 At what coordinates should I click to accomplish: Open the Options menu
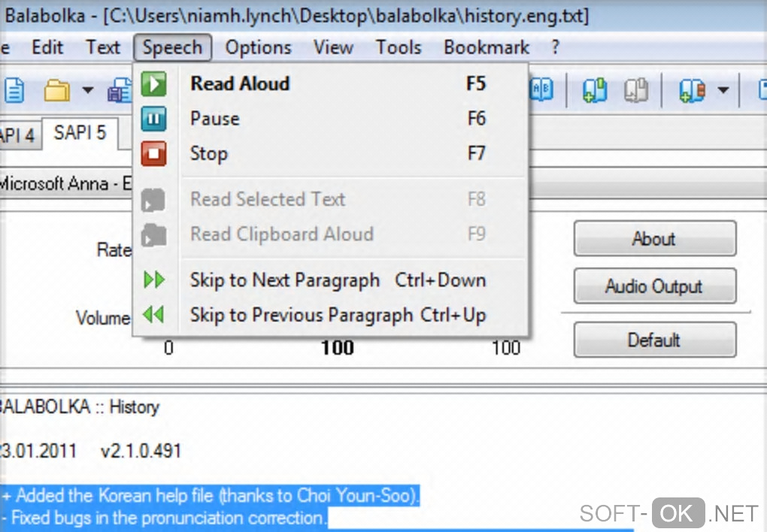258,47
